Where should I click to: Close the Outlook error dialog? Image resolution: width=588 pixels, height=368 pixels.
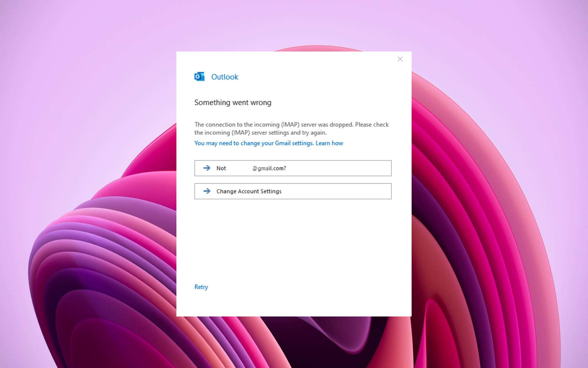(x=400, y=59)
